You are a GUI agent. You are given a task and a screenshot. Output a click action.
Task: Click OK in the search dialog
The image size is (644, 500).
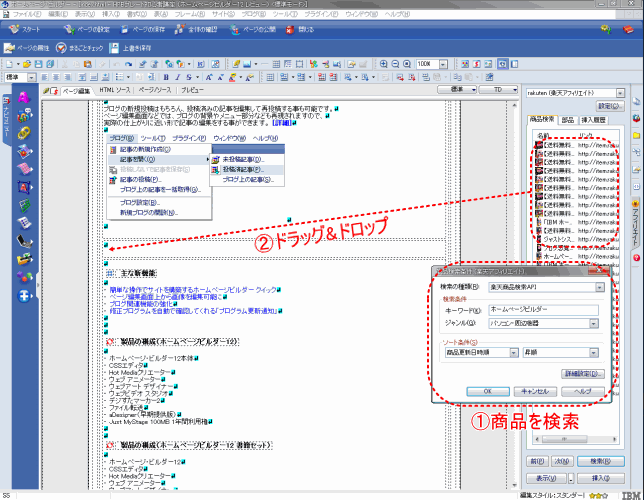[x=488, y=392]
